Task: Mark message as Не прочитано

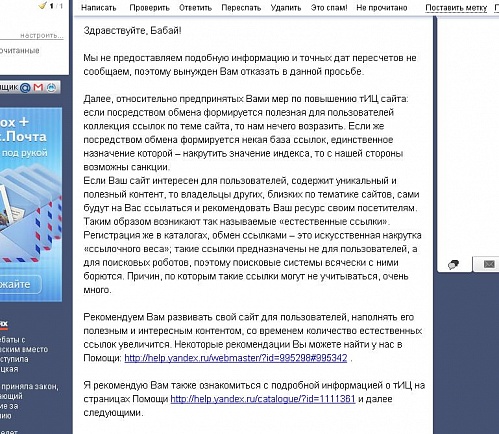Action: pos(382,8)
